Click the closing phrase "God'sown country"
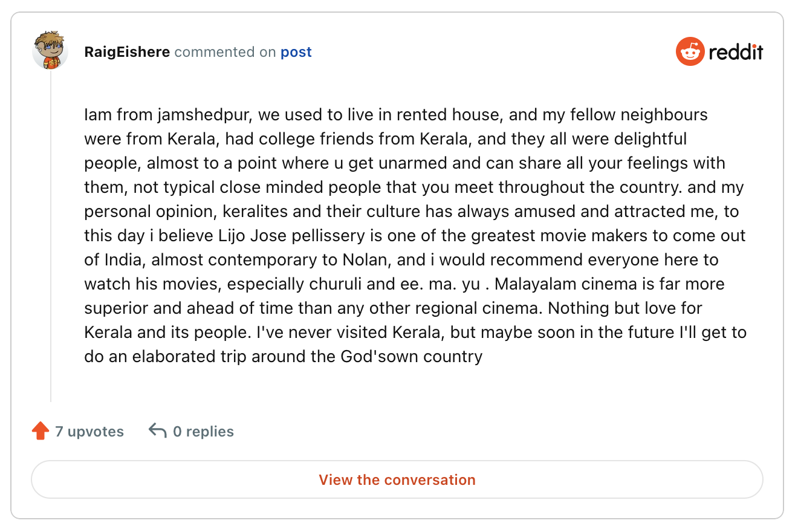The image size is (798, 532). tap(412, 357)
